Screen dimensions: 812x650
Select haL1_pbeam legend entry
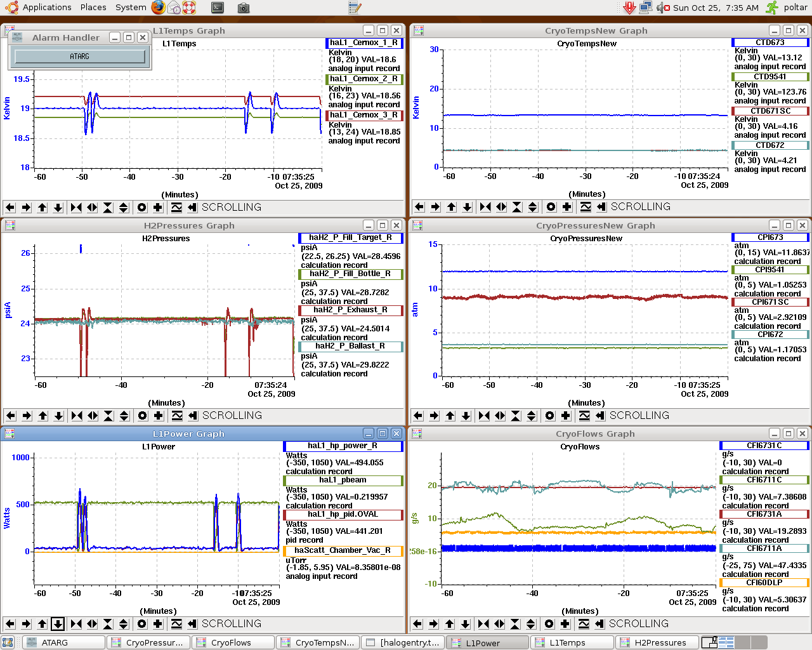pyautogui.click(x=343, y=480)
